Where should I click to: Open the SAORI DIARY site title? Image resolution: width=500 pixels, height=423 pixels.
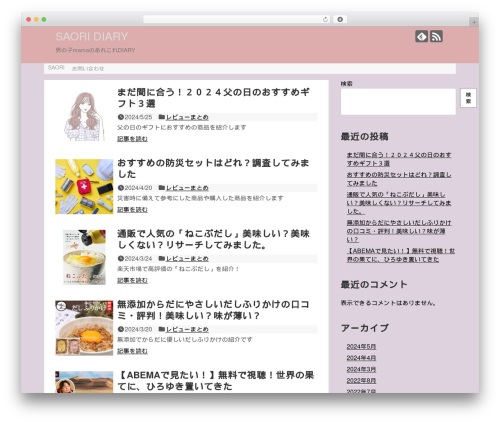coord(92,36)
